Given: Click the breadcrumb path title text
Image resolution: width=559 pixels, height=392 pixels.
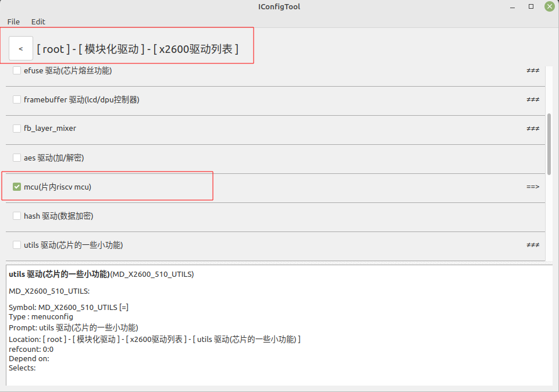Looking at the screenshot, I should tap(137, 49).
